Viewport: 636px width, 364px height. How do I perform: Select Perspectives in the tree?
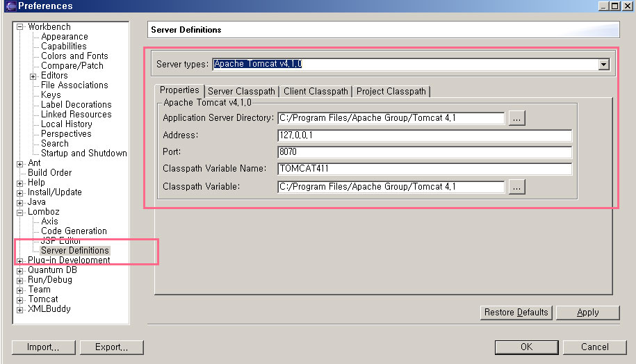[x=66, y=134]
